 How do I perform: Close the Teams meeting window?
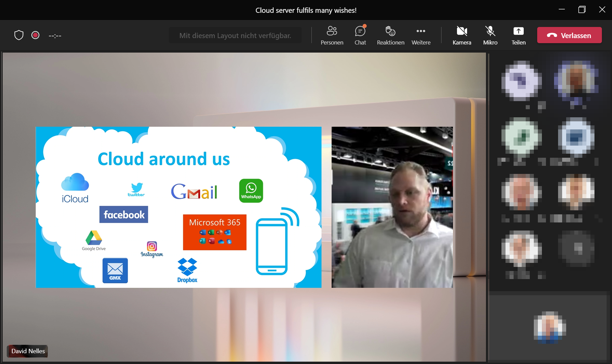click(602, 9)
